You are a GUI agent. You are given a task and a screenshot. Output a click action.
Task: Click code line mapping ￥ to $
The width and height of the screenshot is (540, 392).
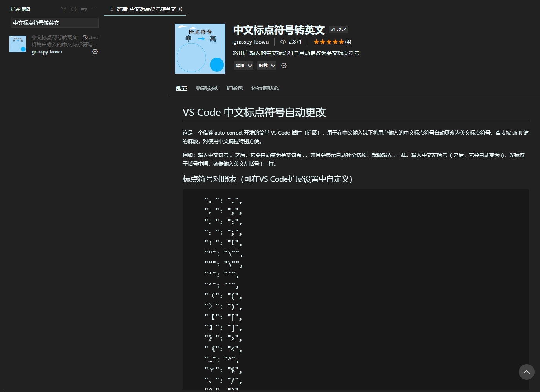(x=223, y=370)
